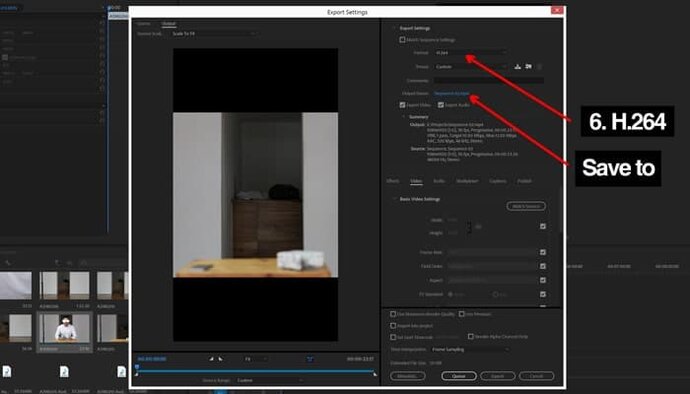The image size is (690, 394).
Task: Click the Queue button
Action: (x=459, y=376)
